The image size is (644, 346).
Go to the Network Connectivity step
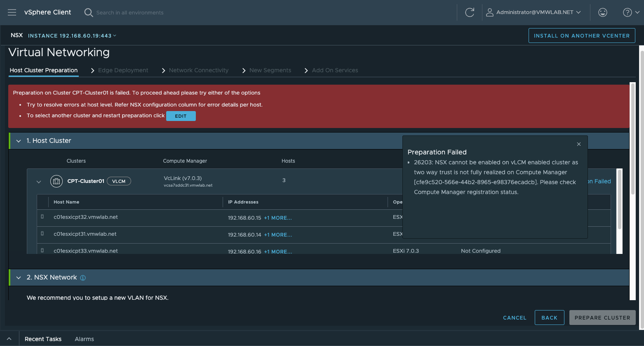(x=199, y=70)
